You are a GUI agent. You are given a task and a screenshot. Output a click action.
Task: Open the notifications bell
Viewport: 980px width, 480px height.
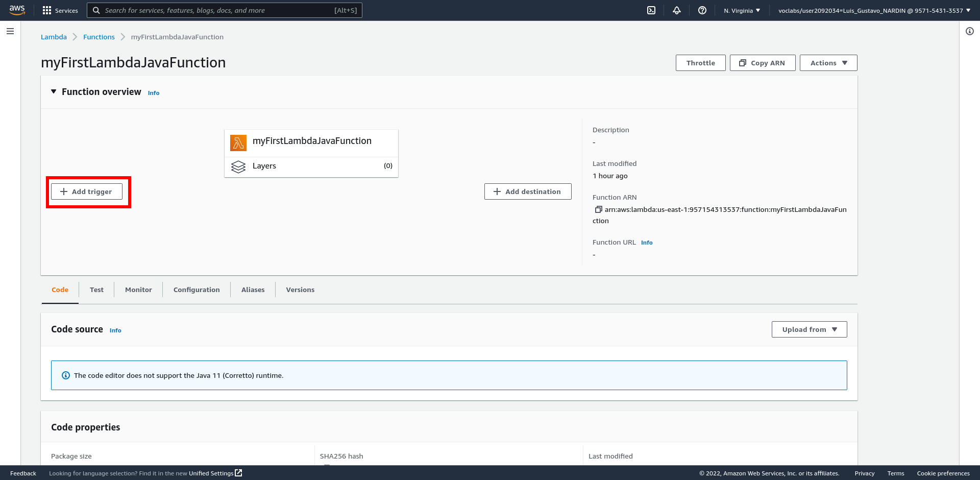(x=677, y=10)
